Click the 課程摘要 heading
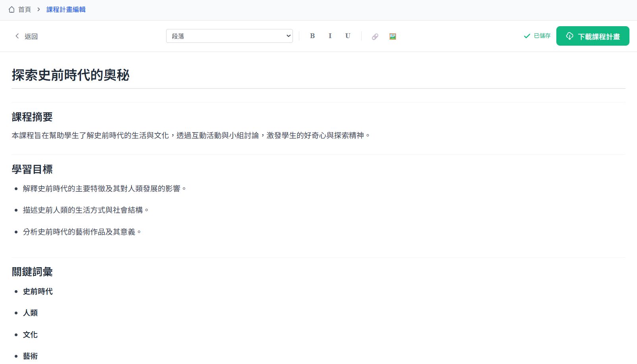This screenshot has width=637, height=364. (x=32, y=117)
